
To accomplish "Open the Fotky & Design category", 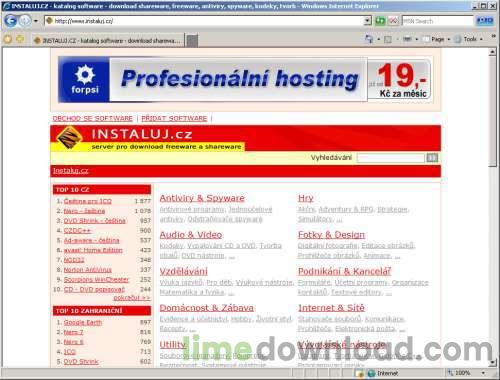I will (x=331, y=235).
